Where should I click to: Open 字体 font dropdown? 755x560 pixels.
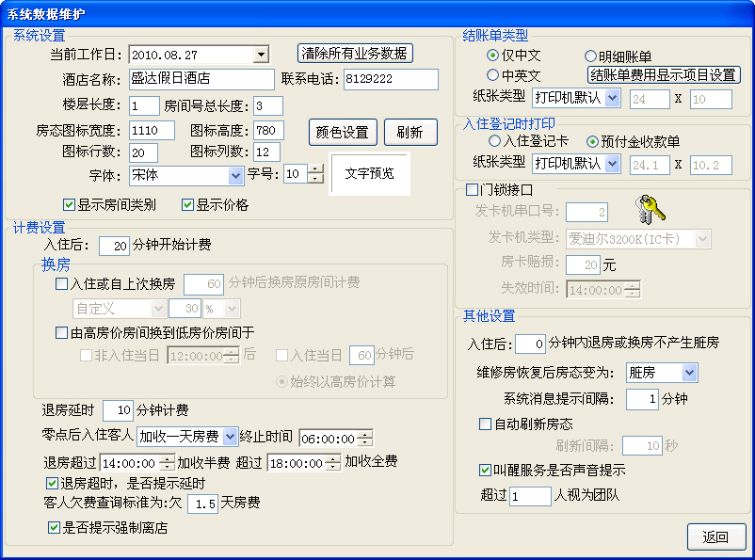coord(235,176)
